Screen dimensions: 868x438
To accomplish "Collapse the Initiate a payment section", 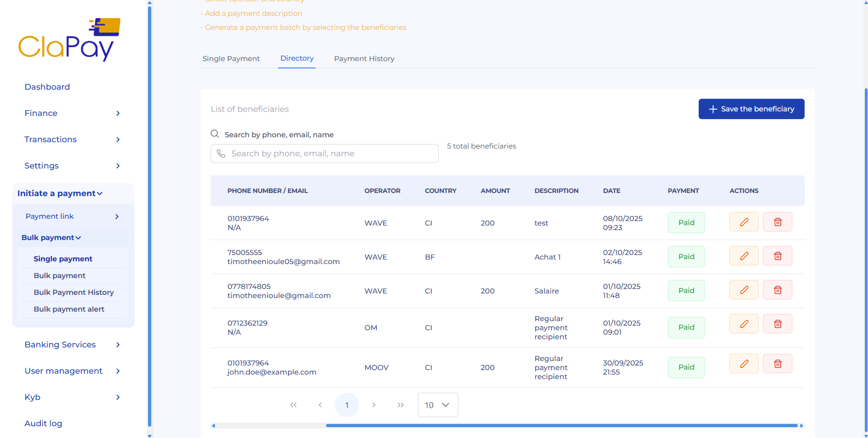I will point(60,193).
